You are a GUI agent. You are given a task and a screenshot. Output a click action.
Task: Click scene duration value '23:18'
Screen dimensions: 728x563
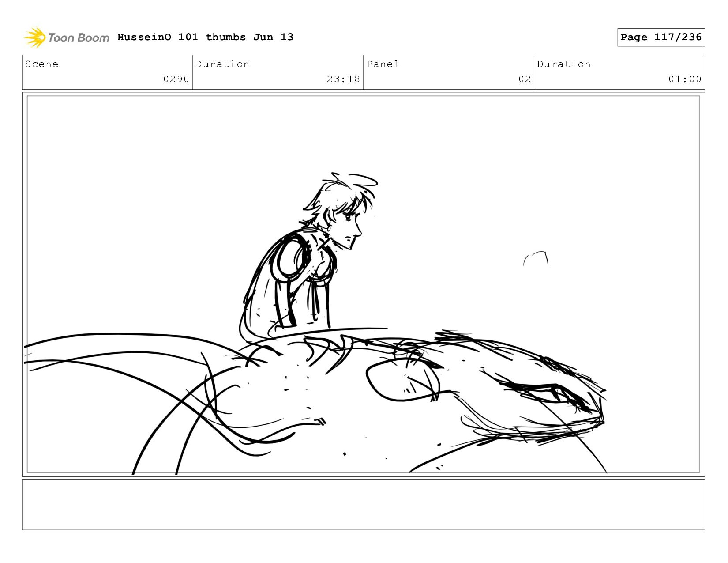(343, 79)
